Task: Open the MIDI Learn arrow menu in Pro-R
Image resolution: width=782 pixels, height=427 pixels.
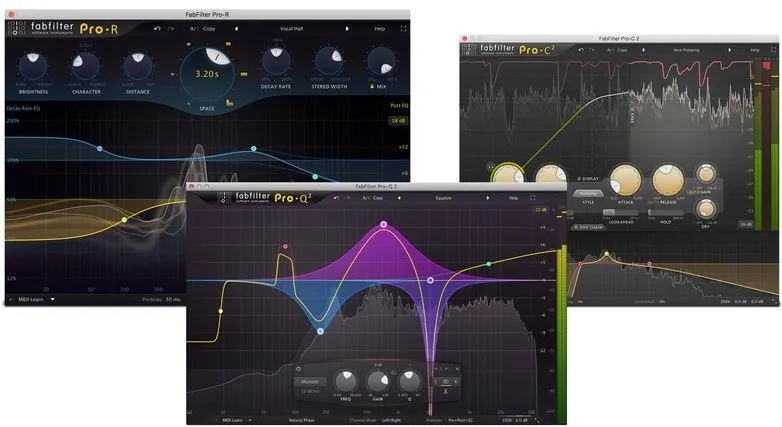Action: [52, 299]
